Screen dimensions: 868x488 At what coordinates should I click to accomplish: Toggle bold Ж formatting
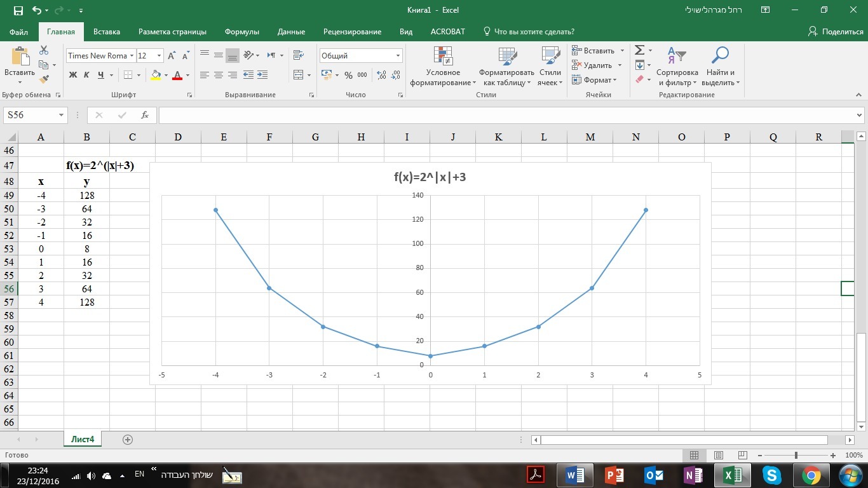[x=72, y=75]
